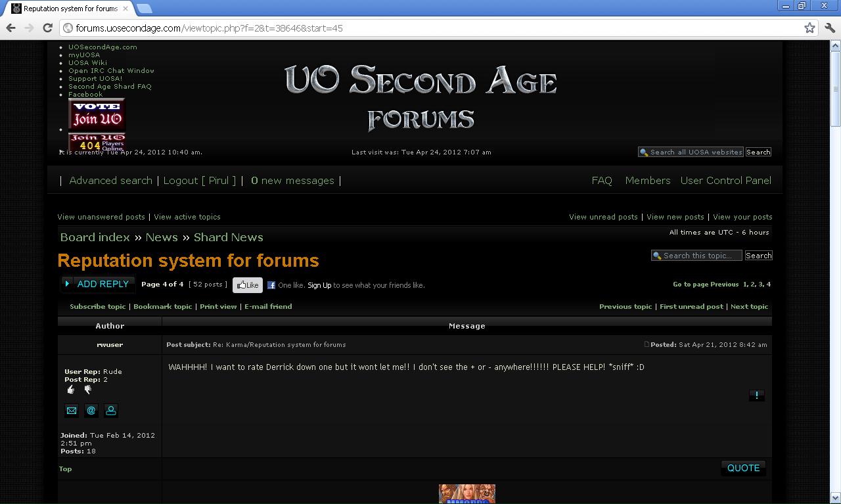Click the Shard News breadcrumb
The image size is (841, 504).
[x=228, y=237]
